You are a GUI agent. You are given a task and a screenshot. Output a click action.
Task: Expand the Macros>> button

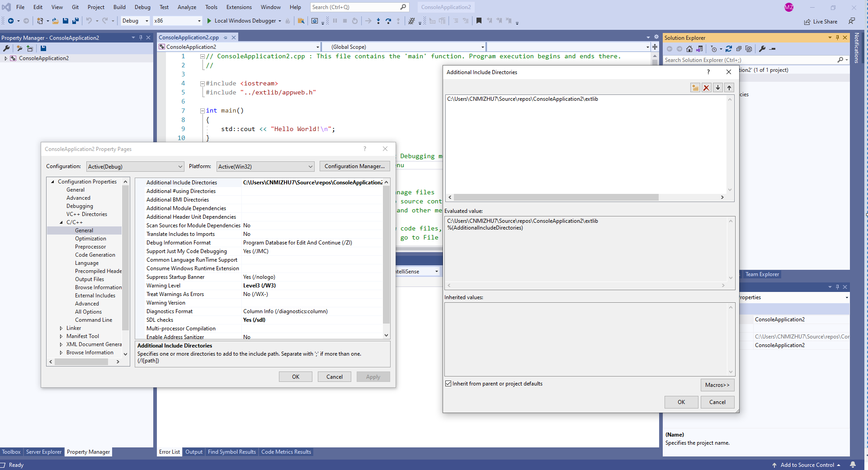tap(717, 385)
